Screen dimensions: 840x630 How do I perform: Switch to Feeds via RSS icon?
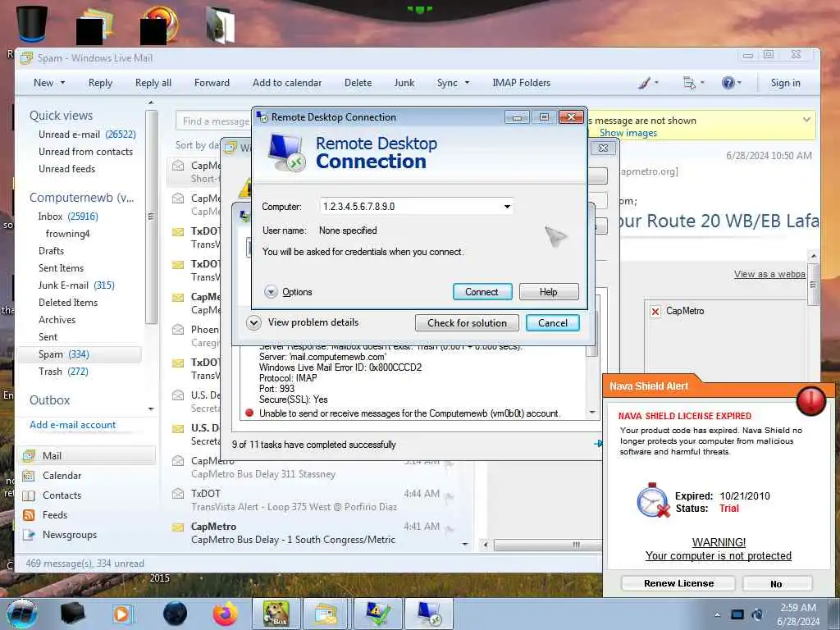[x=29, y=515]
